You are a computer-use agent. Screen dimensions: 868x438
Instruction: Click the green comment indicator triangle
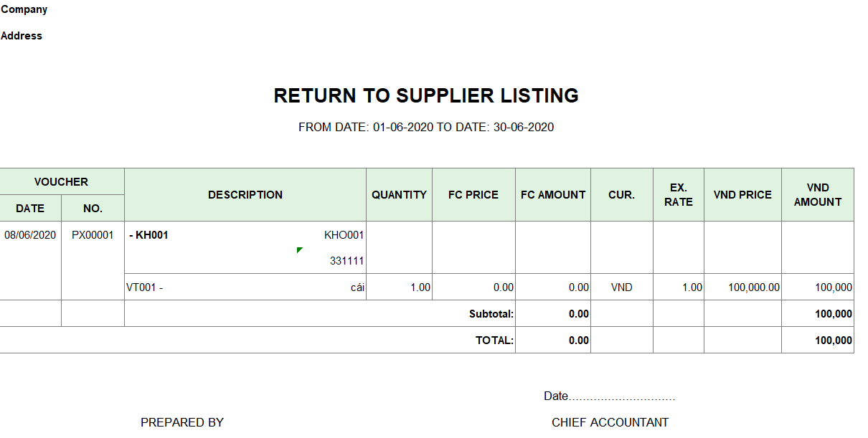pyautogui.click(x=299, y=249)
